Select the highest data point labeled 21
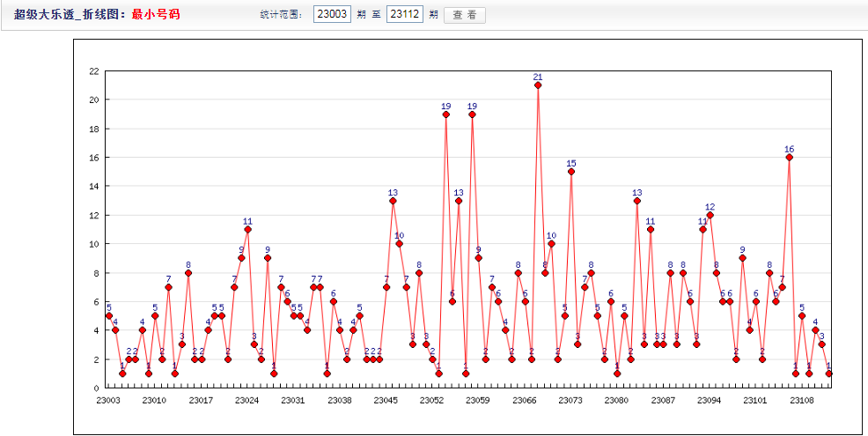Image resolution: width=868 pixels, height=436 pixels. (x=538, y=85)
